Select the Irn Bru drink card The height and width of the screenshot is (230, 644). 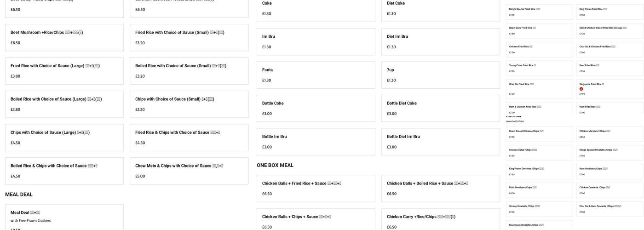pos(316,41)
